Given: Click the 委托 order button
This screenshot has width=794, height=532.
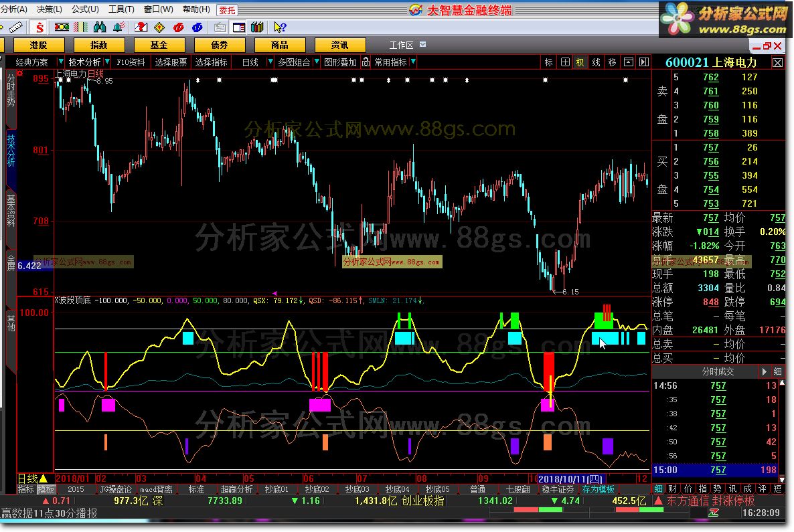Looking at the screenshot, I should tap(227, 10).
